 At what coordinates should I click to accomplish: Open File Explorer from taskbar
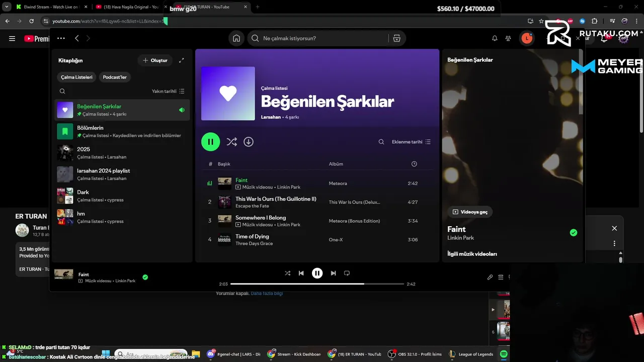(x=196, y=354)
